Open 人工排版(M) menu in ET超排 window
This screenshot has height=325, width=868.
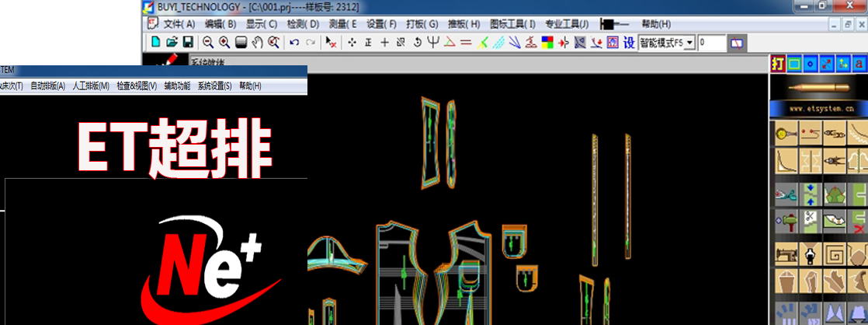point(91,86)
